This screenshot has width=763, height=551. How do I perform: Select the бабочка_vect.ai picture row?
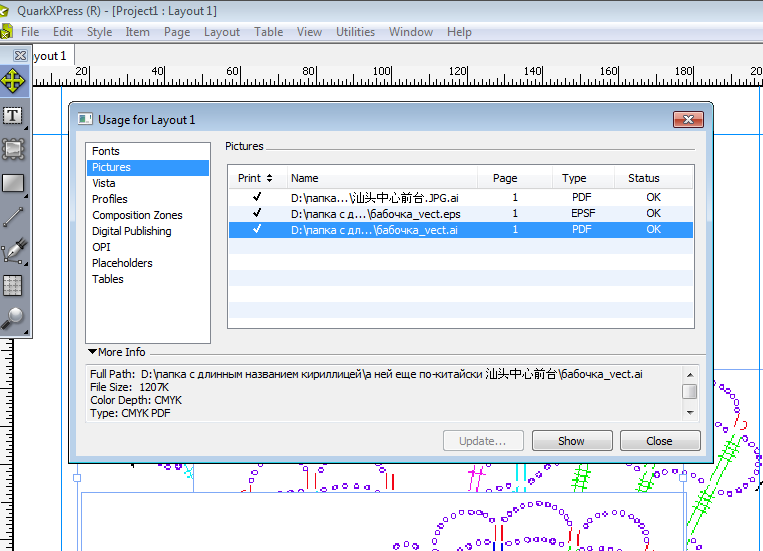(461, 230)
